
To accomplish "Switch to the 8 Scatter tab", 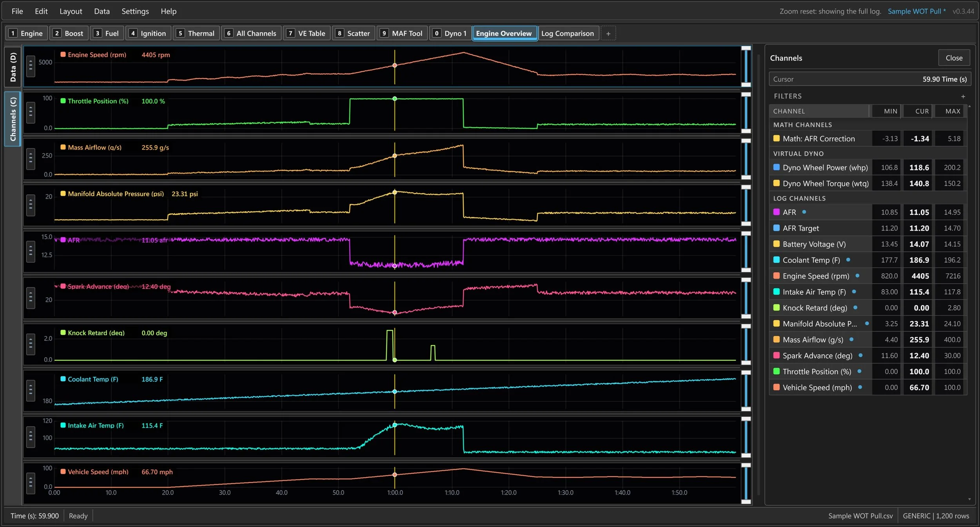I will [354, 34].
